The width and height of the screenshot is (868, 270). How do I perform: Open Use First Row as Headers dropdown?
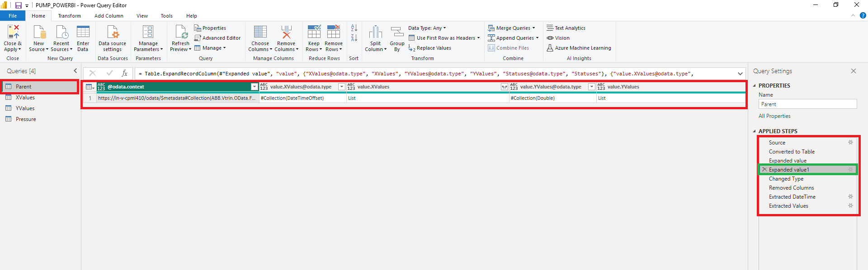point(444,38)
